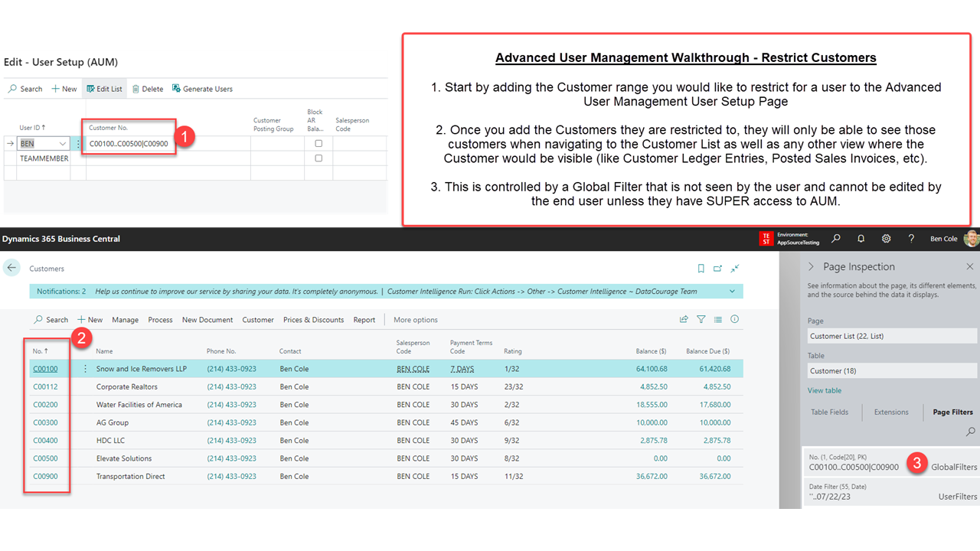
Task: Click search icon in Page Inspection
Action: [971, 432]
